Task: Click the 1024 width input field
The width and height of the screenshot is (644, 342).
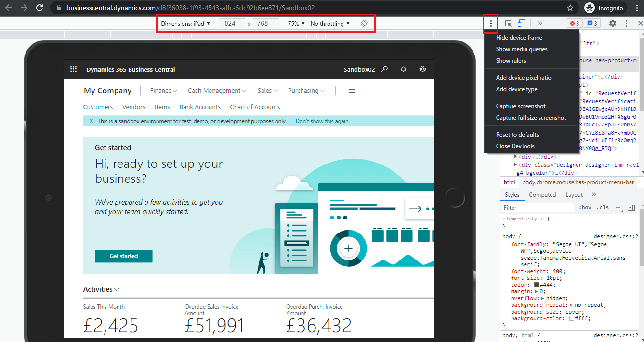Action: pyautogui.click(x=231, y=23)
